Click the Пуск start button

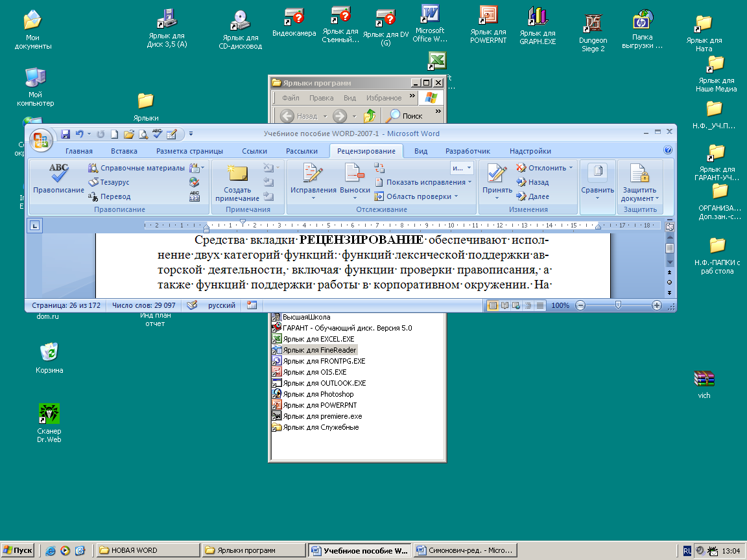18,550
